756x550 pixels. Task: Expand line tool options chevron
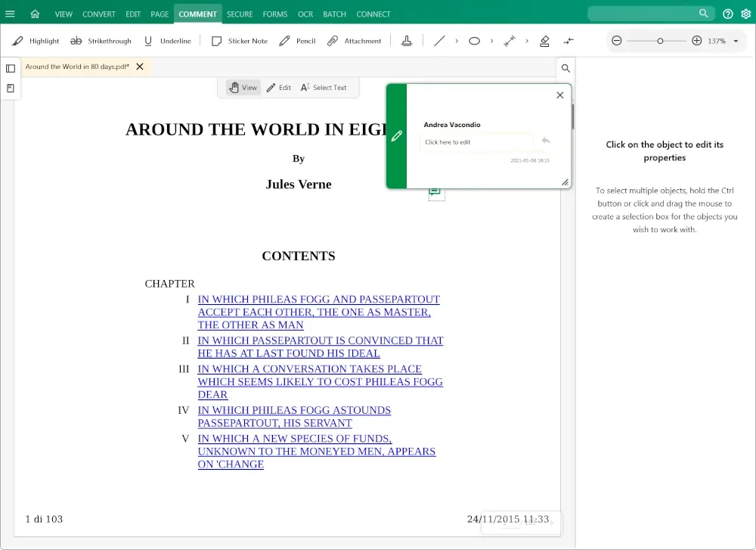pos(457,41)
